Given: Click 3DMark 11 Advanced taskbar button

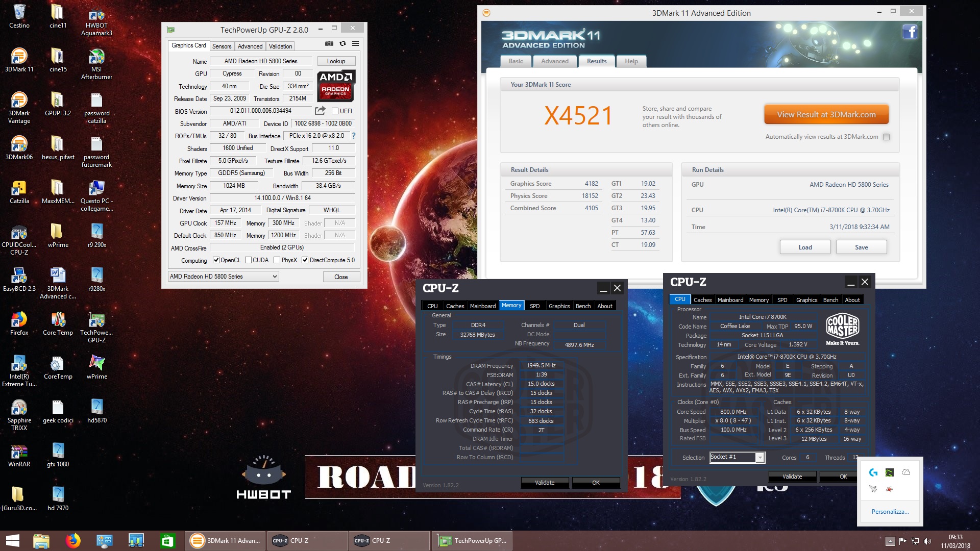Looking at the screenshot, I should (x=225, y=541).
